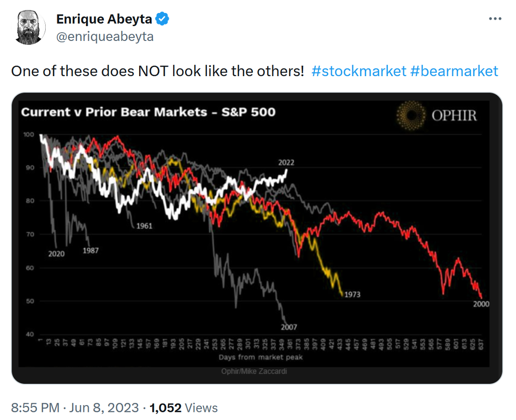Click the 2020 label on the chart
The width and height of the screenshot is (516, 420).
tap(56, 254)
